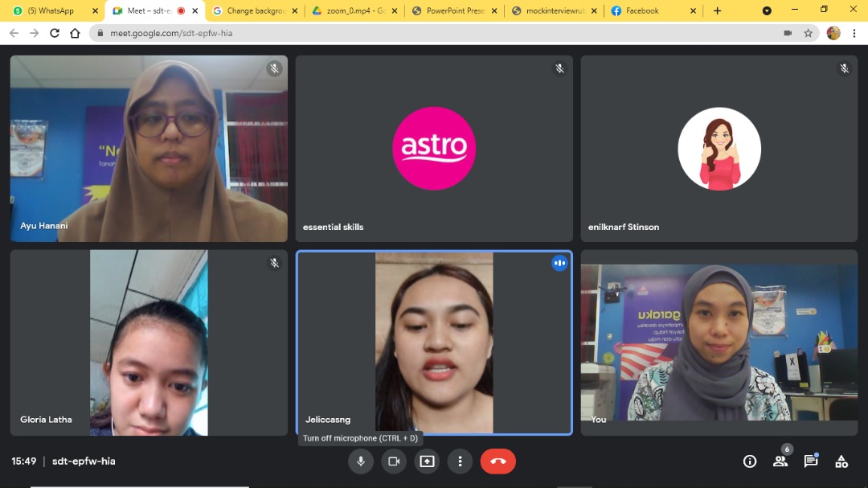The height and width of the screenshot is (488, 868).
Task: Reload the Meet page
Action: click(x=55, y=33)
